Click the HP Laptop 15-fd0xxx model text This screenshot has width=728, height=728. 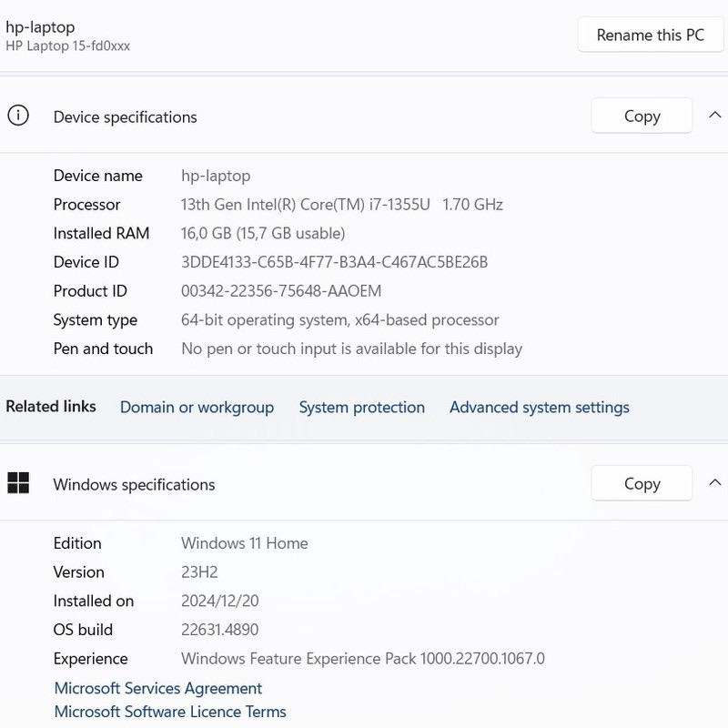pos(67,46)
